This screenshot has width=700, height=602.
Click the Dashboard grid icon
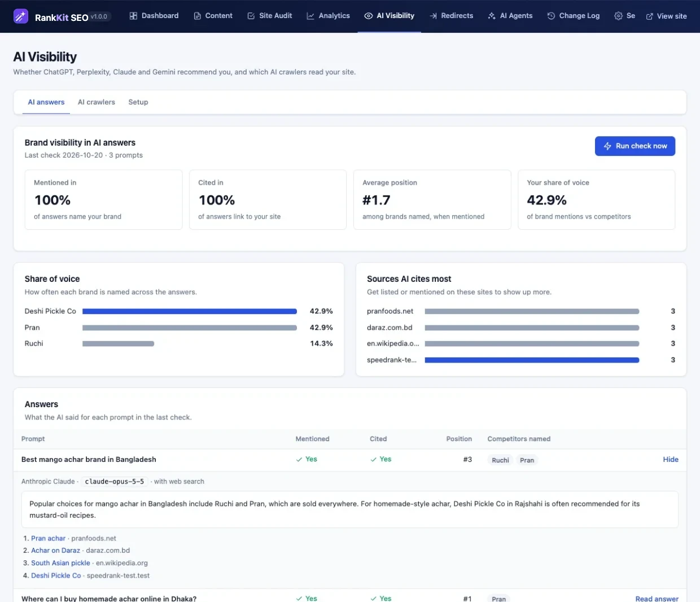tap(133, 16)
